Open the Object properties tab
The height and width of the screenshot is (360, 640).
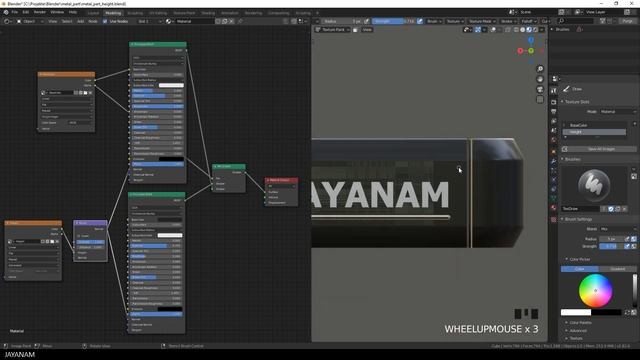pyautogui.click(x=553, y=151)
